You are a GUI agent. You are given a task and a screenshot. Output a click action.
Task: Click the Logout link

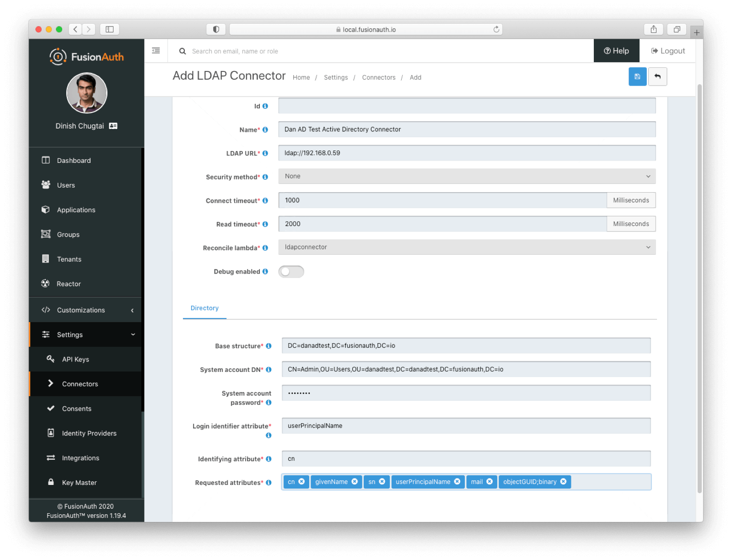pos(668,51)
